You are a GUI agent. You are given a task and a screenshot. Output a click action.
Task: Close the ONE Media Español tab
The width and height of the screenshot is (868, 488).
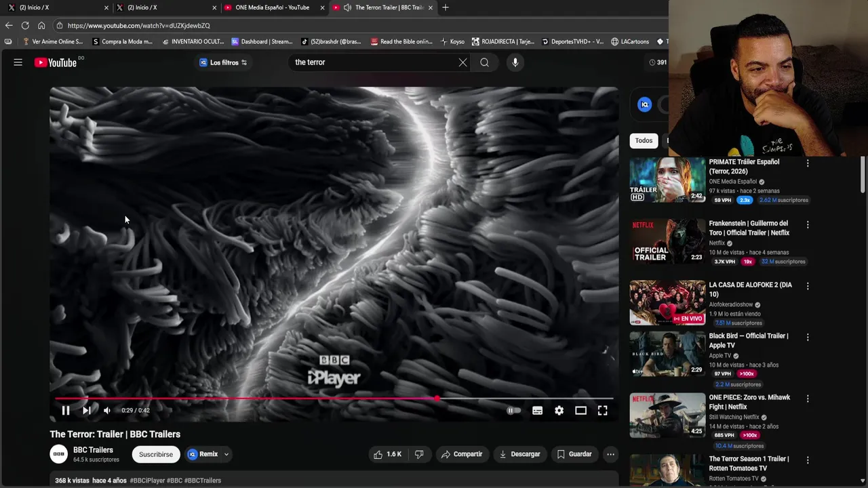click(x=322, y=7)
